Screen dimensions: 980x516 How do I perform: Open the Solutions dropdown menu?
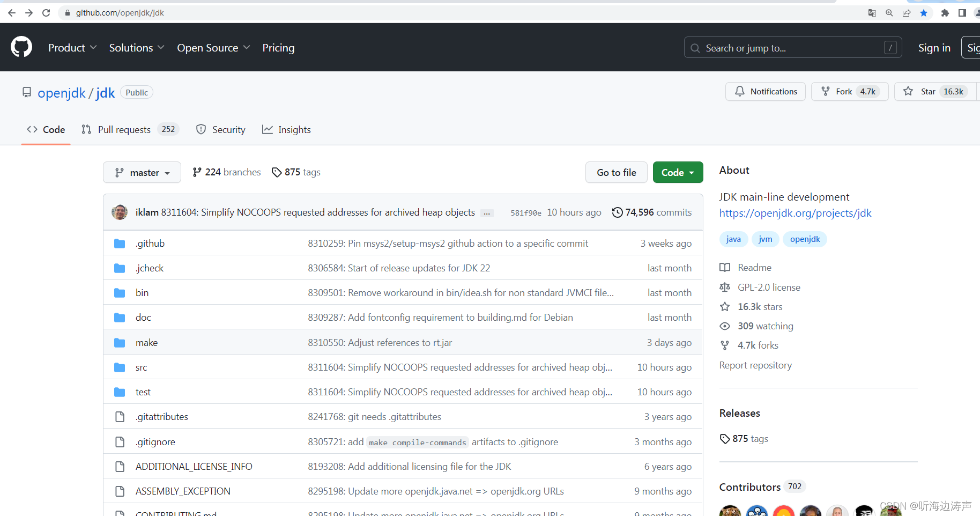coord(137,48)
